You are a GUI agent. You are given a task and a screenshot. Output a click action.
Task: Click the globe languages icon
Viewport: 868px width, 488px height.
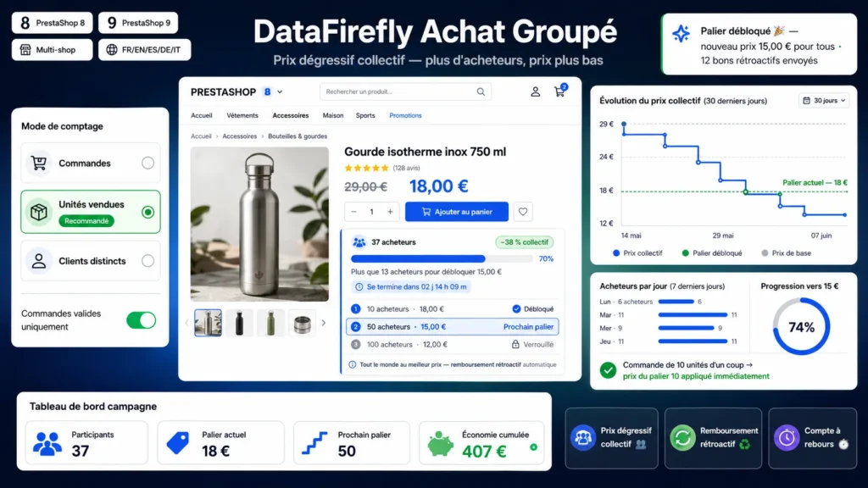coord(112,50)
